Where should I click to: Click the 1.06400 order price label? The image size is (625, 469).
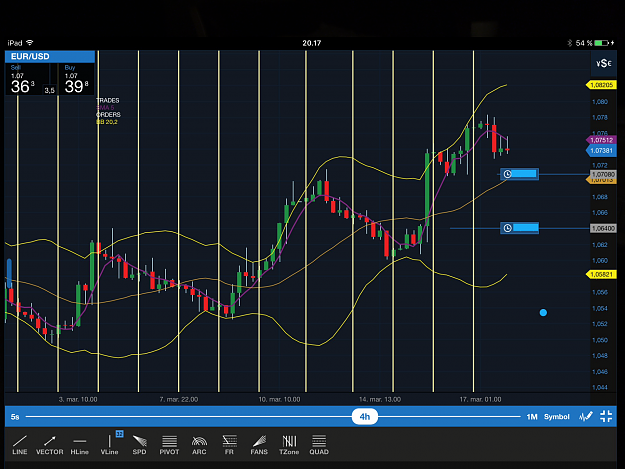click(603, 228)
